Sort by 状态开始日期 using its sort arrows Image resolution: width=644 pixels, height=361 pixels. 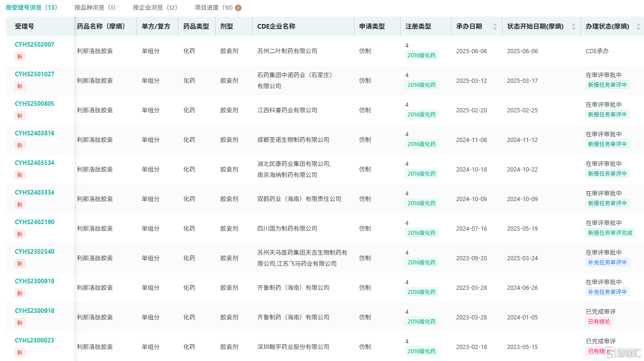(x=574, y=27)
